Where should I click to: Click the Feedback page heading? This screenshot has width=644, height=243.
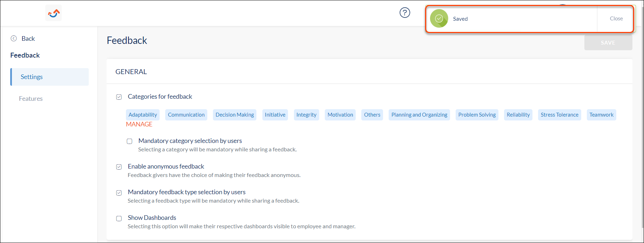127,41
